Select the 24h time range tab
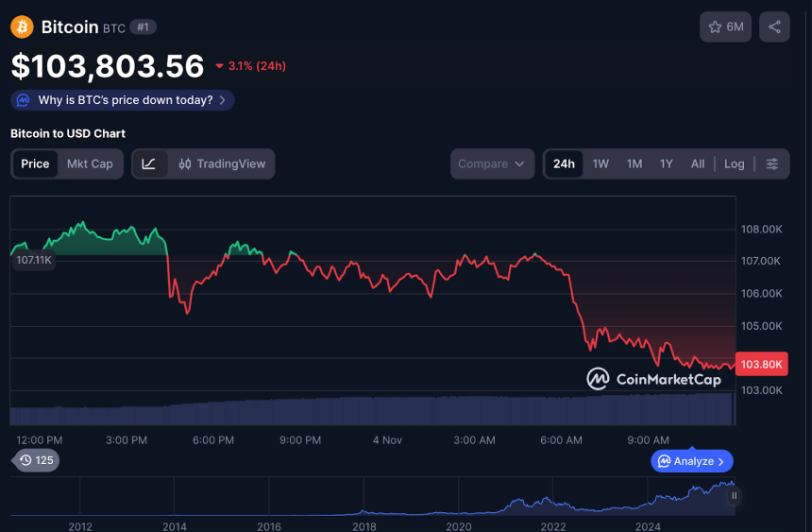This screenshot has height=532, width=812. click(564, 163)
